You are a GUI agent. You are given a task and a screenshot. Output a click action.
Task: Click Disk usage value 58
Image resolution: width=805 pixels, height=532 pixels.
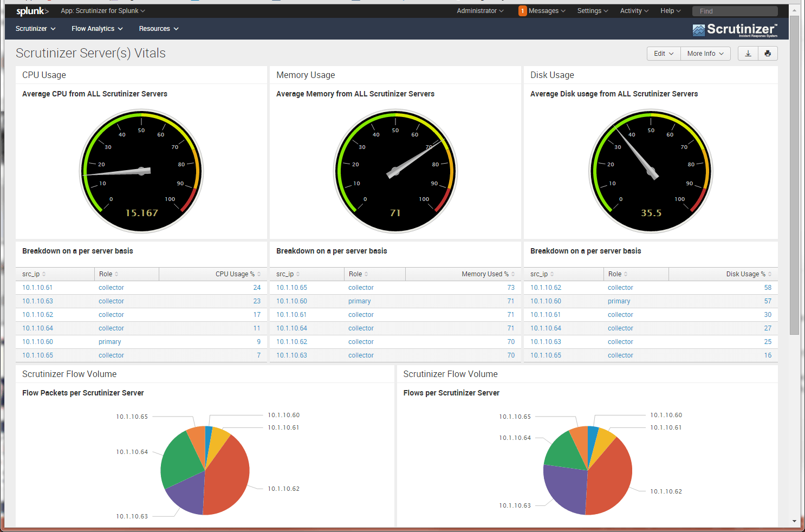768,288
